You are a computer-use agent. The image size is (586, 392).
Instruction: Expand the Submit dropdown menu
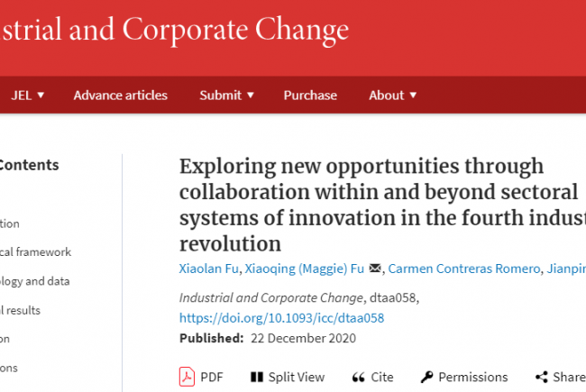227,96
